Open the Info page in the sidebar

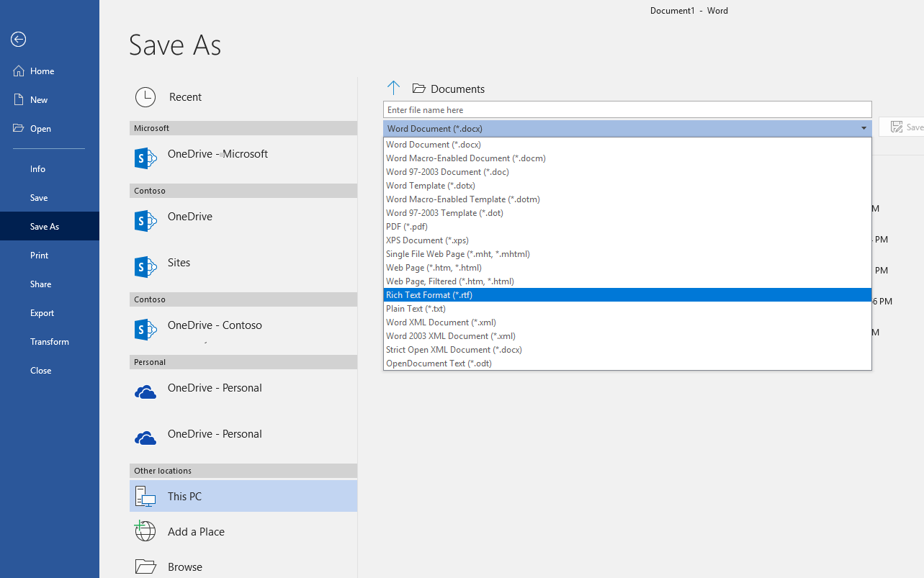50,169
